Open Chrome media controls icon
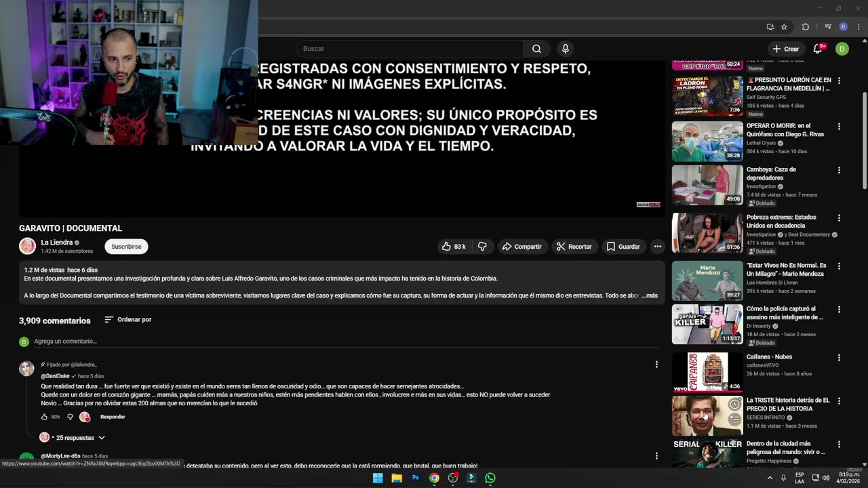 click(x=828, y=27)
